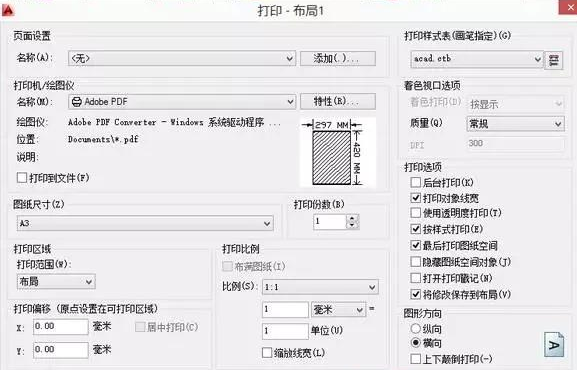Click the 单位 drawing units value field
577x370 pixels.
[285, 331]
